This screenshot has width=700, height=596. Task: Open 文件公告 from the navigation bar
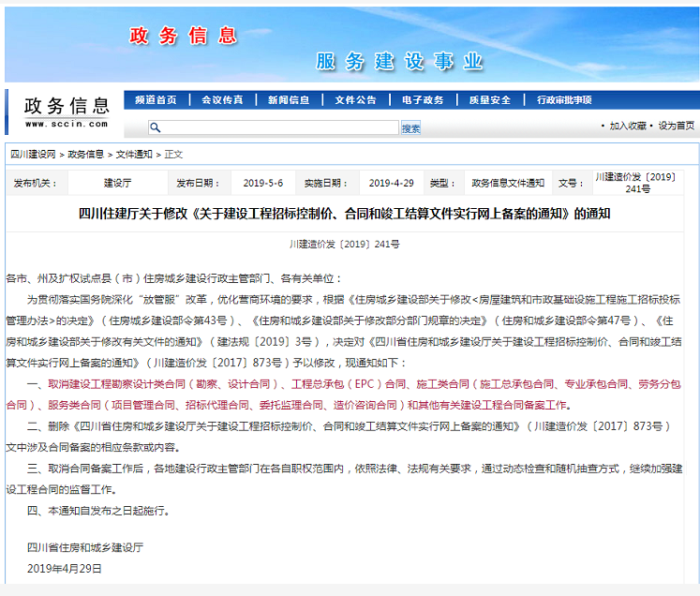pyautogui.click(x=355, y=100)
